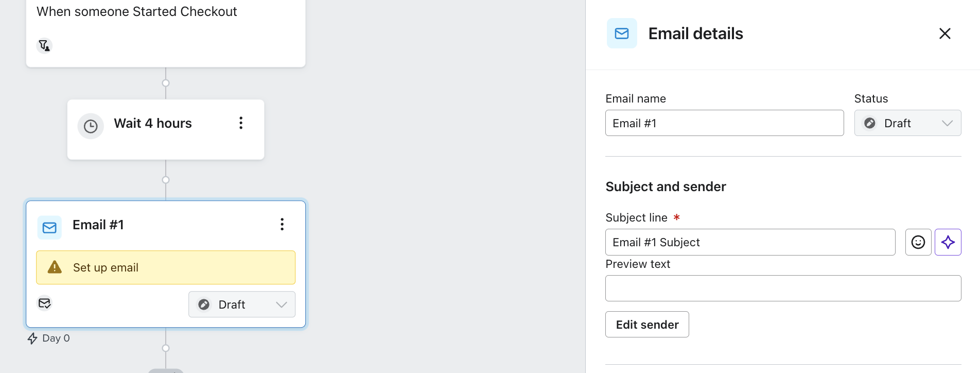Close the Email details panel
The height and width of the screenshot is (373, 980).
click(x=945, y=33)
